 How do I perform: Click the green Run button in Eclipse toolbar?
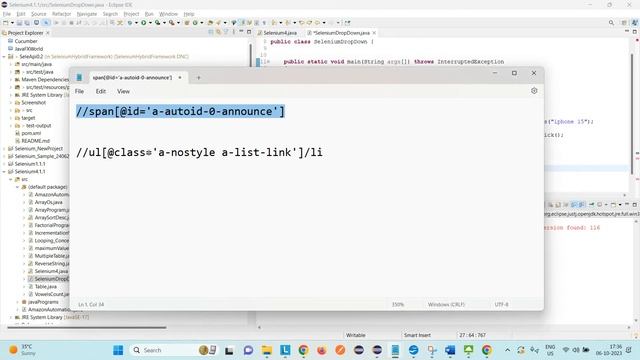point(144,23)
